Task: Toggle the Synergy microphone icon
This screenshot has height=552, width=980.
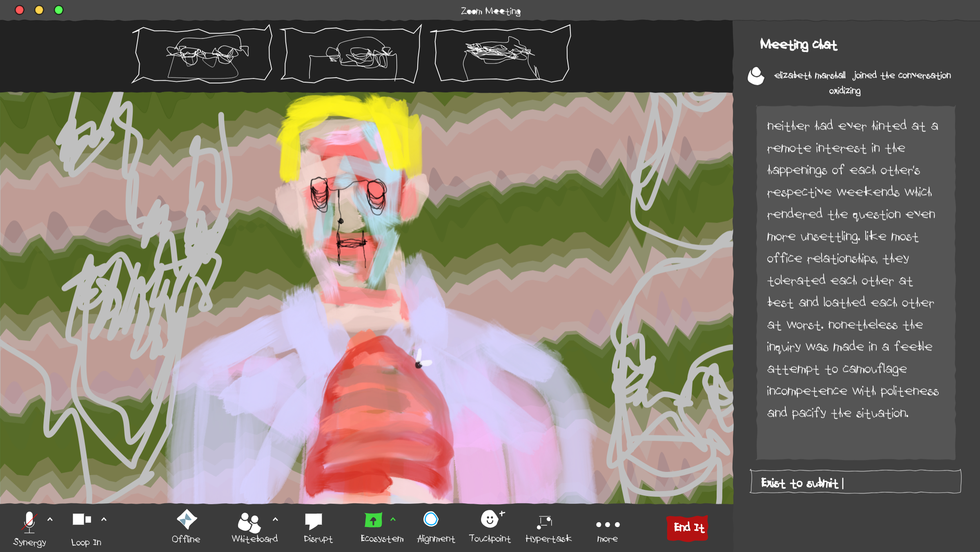Action: tap(29, 522)
